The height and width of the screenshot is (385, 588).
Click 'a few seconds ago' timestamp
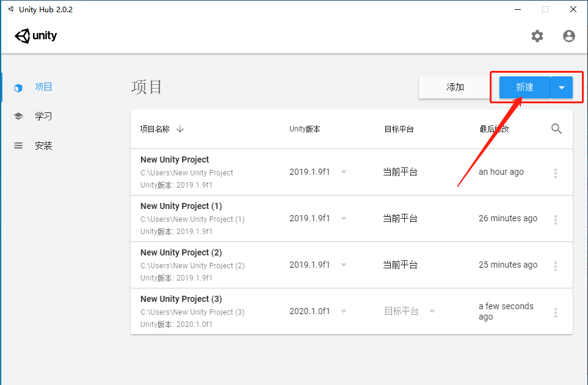[506, 312]
